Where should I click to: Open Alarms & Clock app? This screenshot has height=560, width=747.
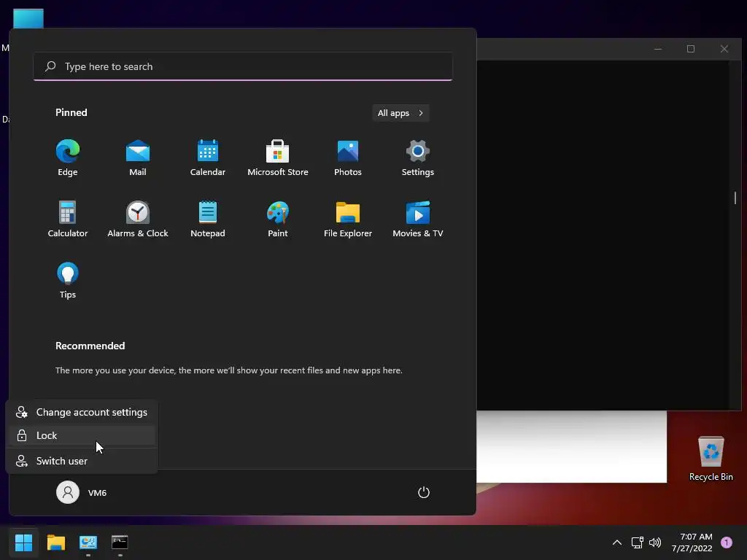pyautogui.click(x=138, y=219)
